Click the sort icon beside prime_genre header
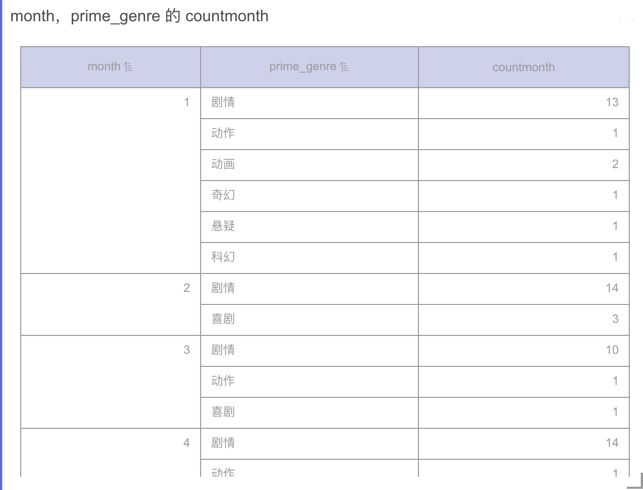The image size is (643, 490). (x=344, y=67)
